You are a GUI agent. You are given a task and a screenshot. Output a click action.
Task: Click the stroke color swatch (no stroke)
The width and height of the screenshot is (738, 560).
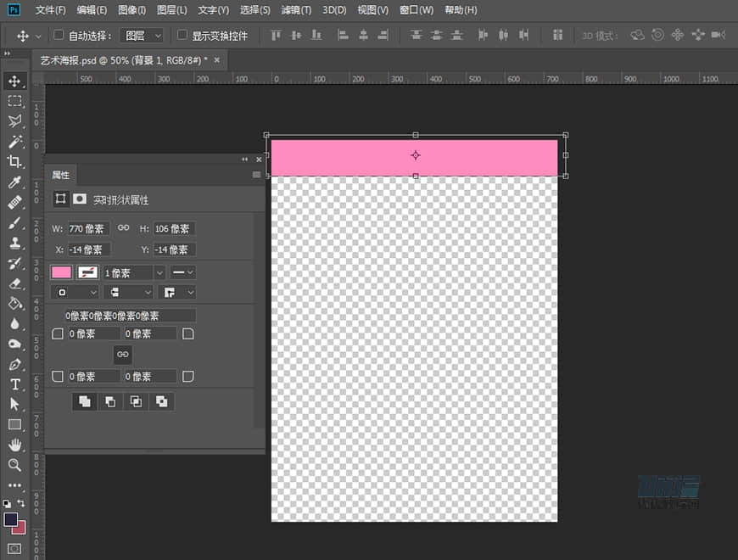[x=87, y=272]
